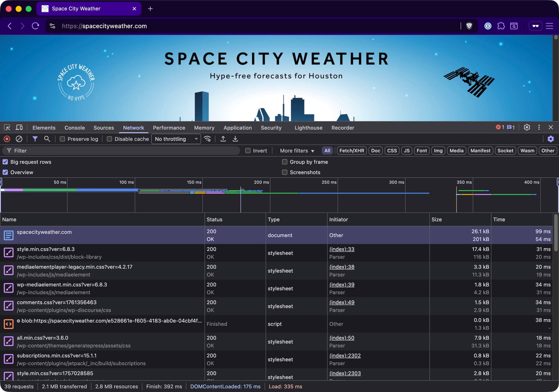559x392 pixels.
Task: Open the DevTools three-dot menu
Action: coord(539,127)
